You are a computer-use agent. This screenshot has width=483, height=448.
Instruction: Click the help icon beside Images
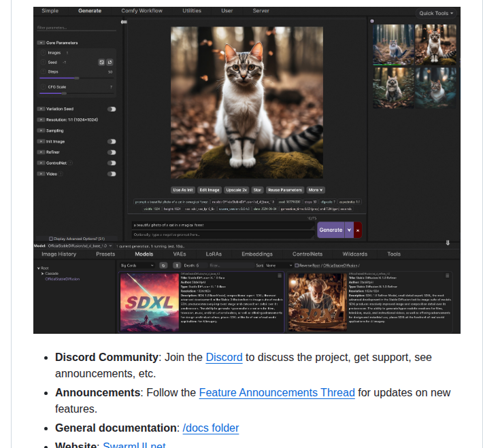[x=43, y=52]
